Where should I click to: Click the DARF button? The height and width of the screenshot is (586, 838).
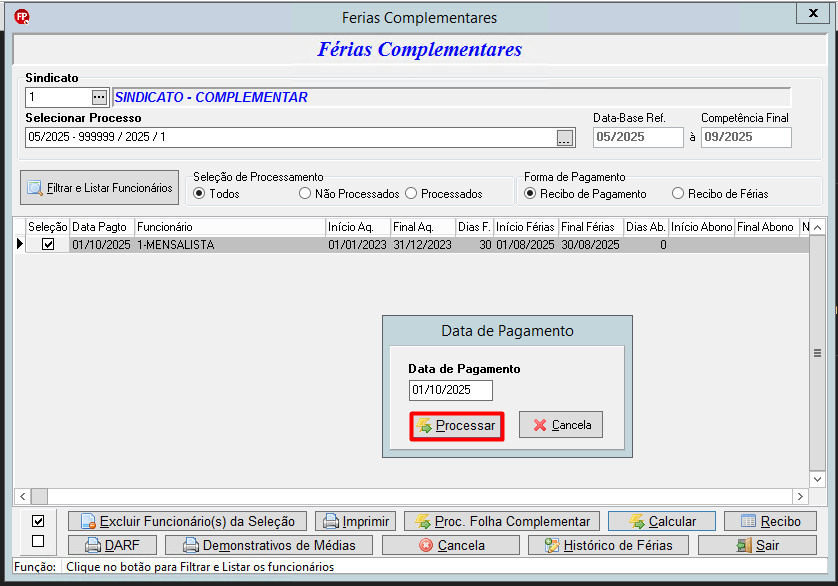[112, 545]
